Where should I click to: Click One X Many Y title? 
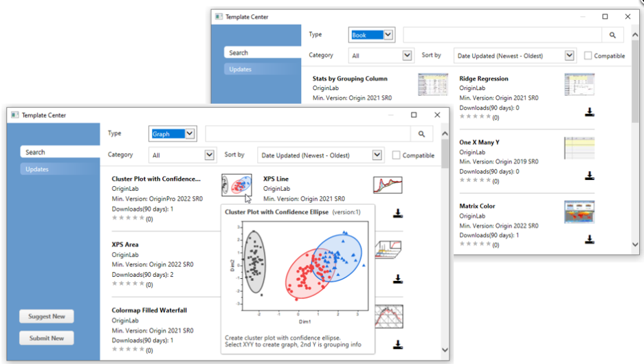[479, 142]
